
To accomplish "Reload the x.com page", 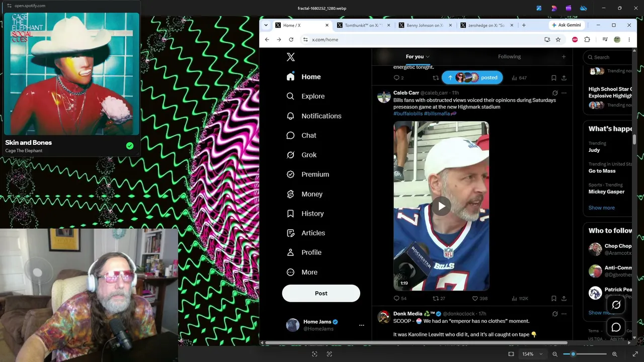I will 291,40.
